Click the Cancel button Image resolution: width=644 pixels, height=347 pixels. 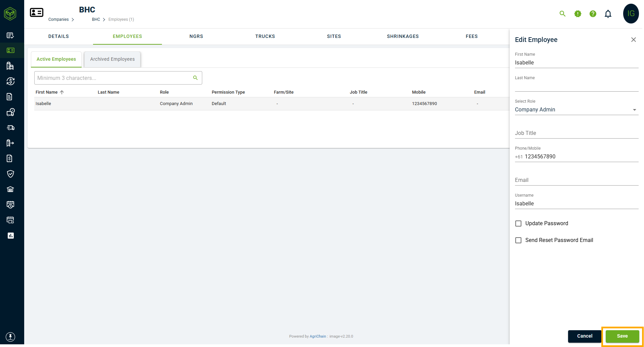pyautogui.click(x=585, y=336)
